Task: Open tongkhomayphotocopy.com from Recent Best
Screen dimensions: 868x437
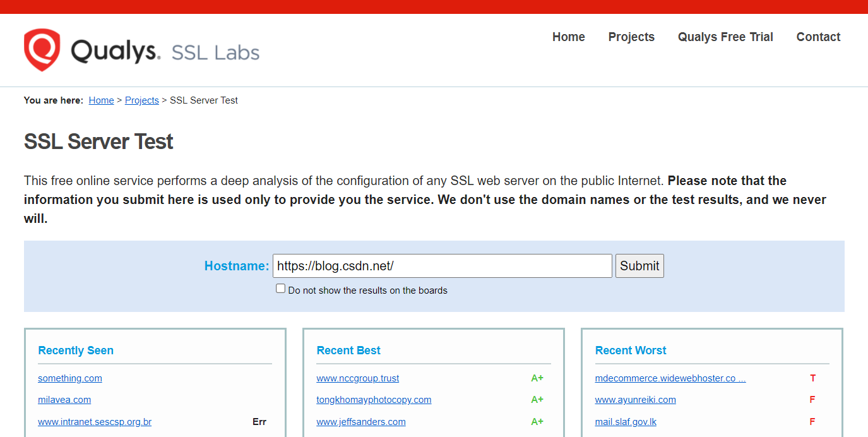Action: (x=373, y=400)
